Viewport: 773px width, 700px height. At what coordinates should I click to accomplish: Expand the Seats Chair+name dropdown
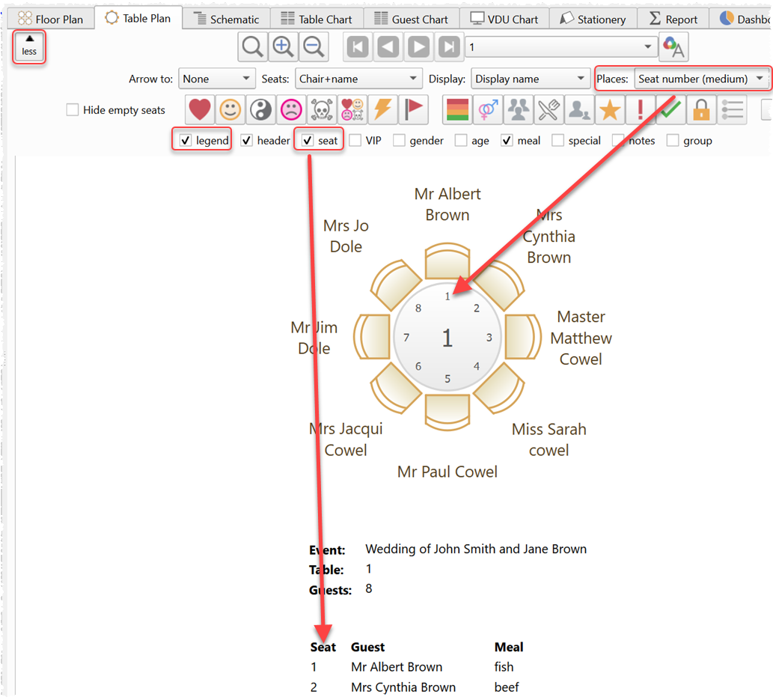tap(358, 79)
